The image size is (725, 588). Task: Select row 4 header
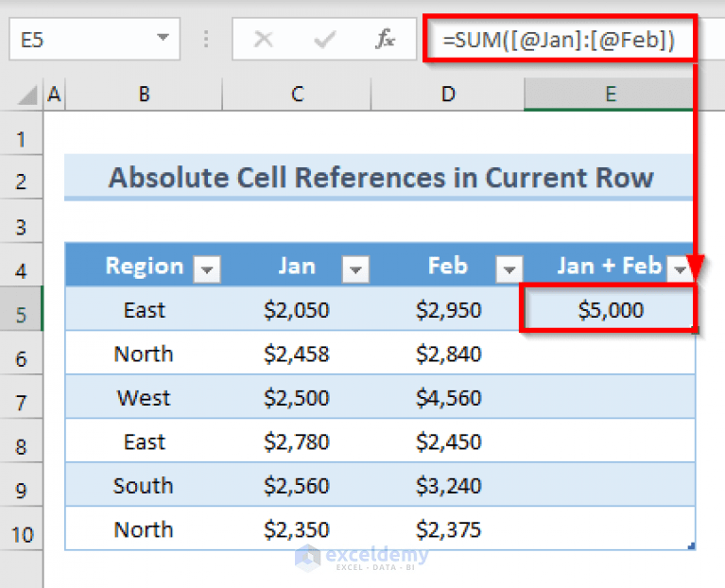22,265
